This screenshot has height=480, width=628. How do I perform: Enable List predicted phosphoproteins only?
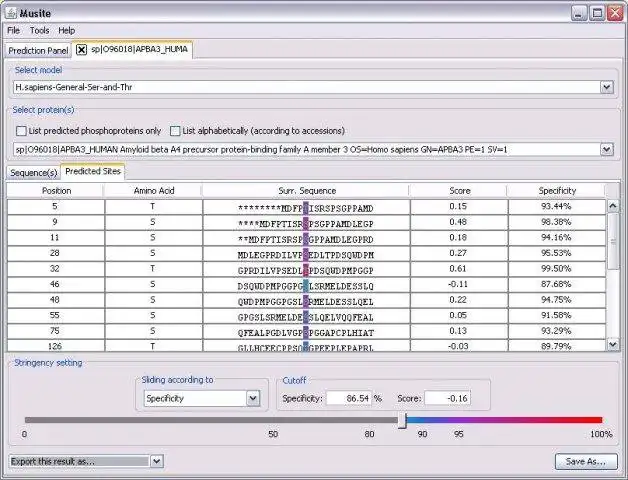21,131
